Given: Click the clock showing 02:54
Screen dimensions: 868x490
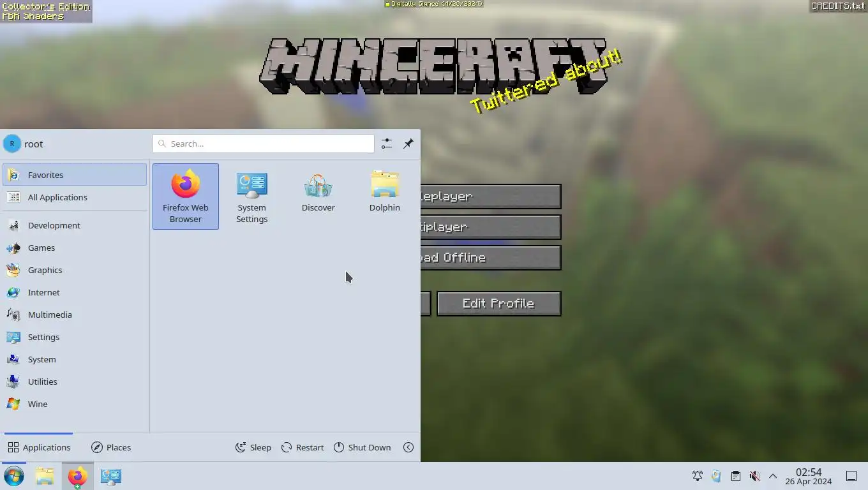Looking at the screenshot, I should click(x=808, y=476).
